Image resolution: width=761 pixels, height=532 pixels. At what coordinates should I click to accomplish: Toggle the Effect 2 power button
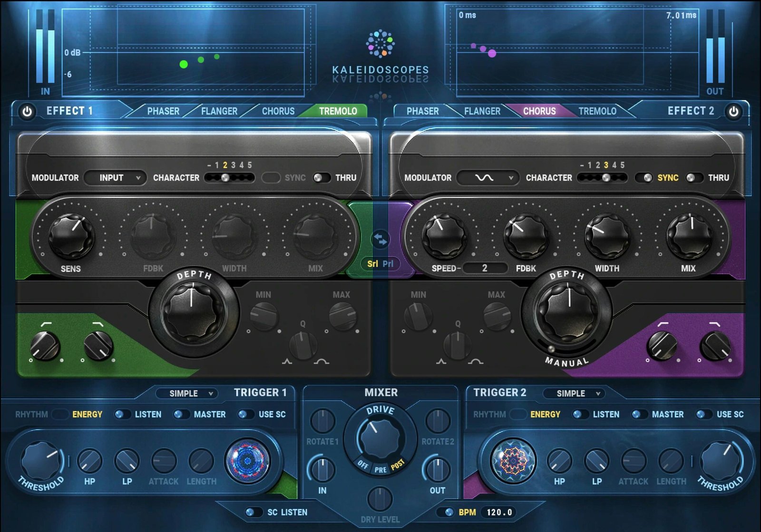[x=733, y=112]
